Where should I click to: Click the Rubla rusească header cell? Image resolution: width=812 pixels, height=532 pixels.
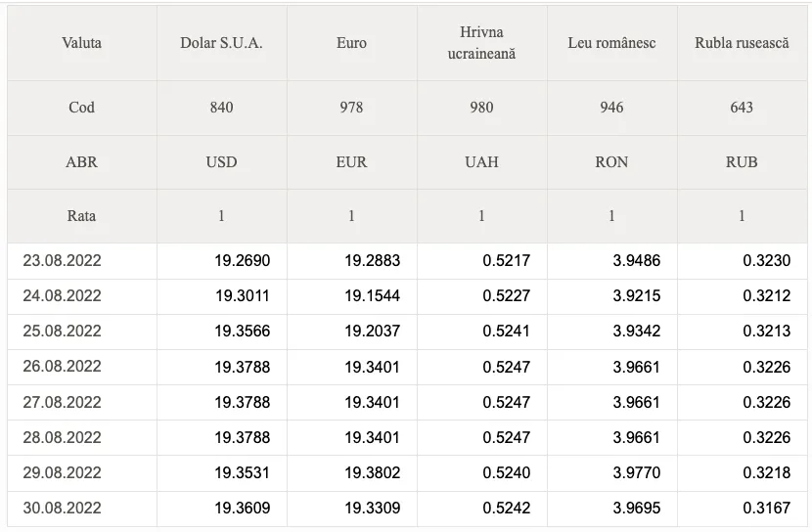point(742,43)
